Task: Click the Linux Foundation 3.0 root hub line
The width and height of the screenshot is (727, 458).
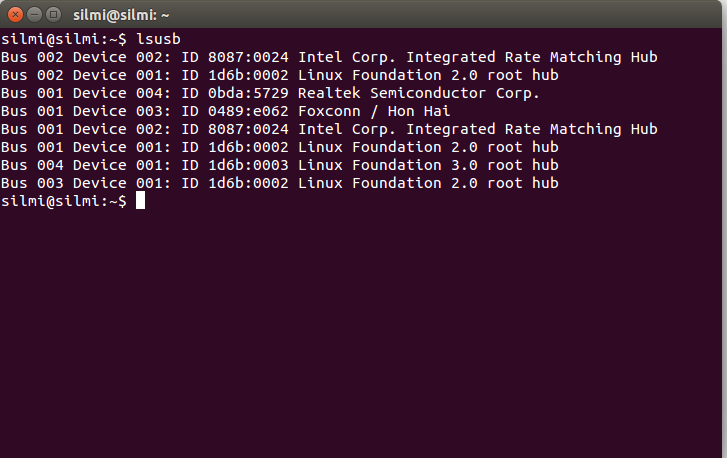Action: coord(280,165)
